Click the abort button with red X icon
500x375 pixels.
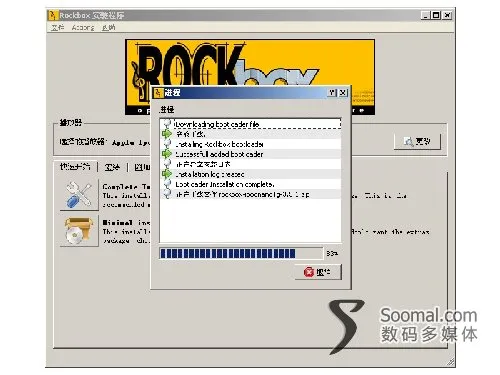(x=318, y=272)
